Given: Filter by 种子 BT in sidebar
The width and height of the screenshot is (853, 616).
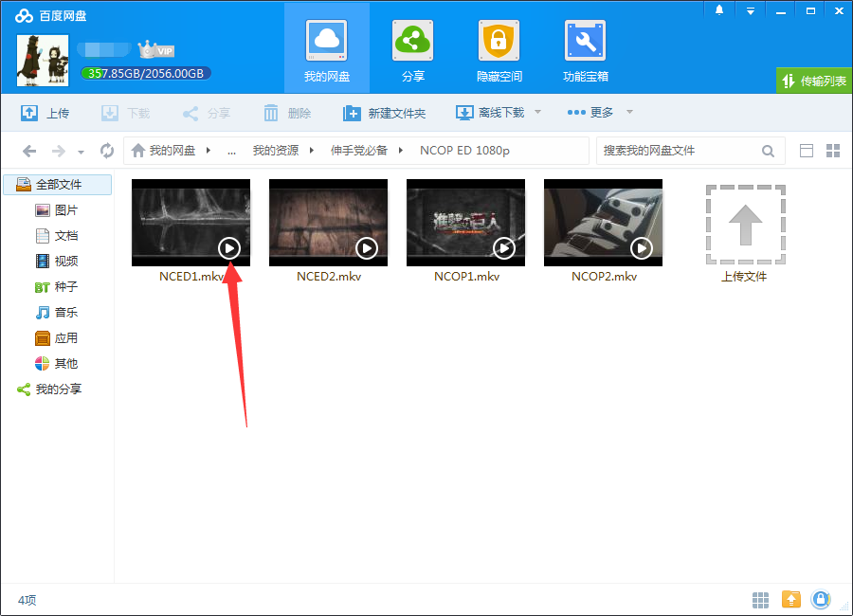Looking at the screenshot, I should click(58, 287).
